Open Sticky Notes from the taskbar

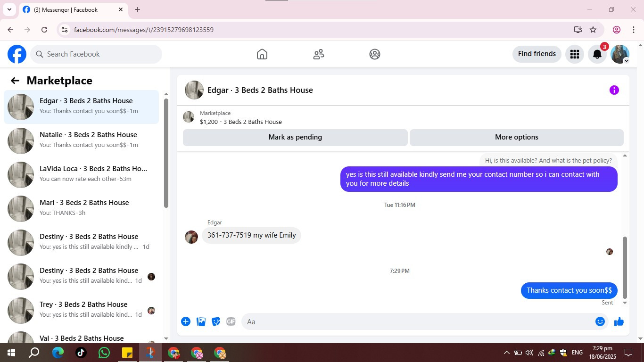[x=127, y=352]
